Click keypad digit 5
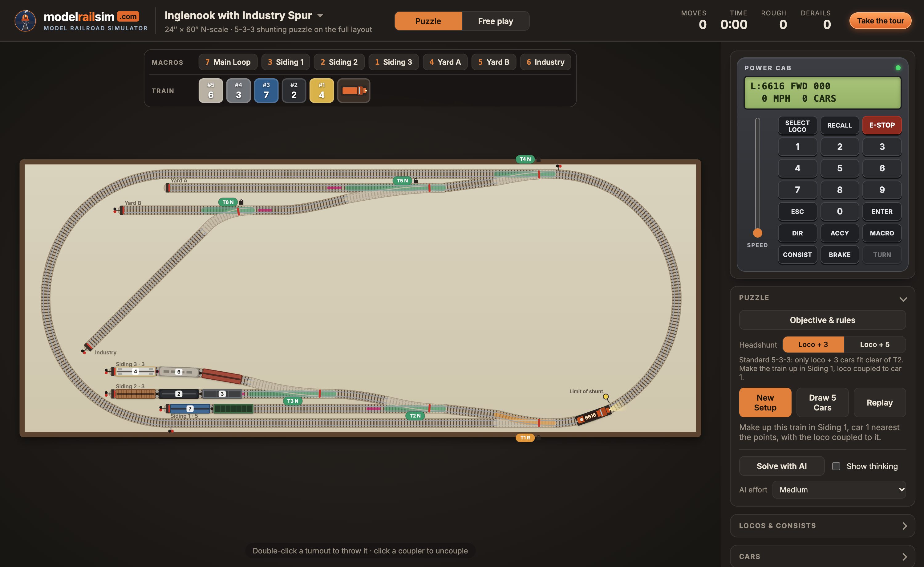The width and height of the screenshot is (924, 567). [x=840, y=169]
